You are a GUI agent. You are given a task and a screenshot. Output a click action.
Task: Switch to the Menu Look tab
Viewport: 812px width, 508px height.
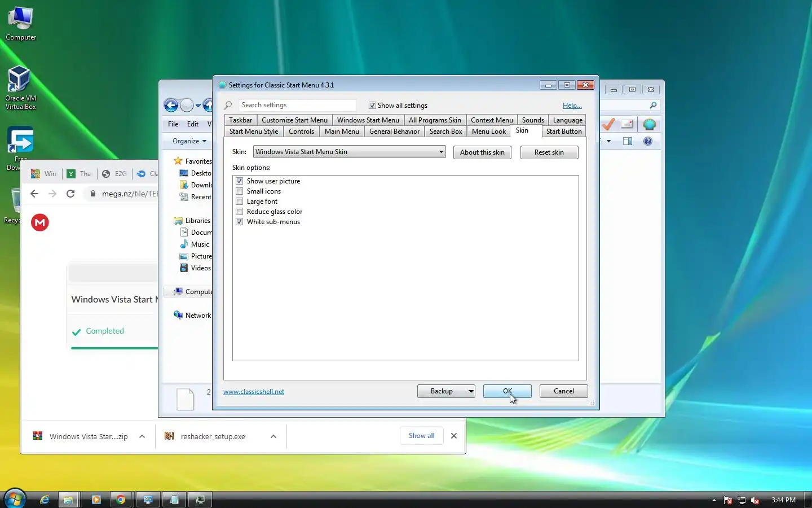click(x=489, y=132)
